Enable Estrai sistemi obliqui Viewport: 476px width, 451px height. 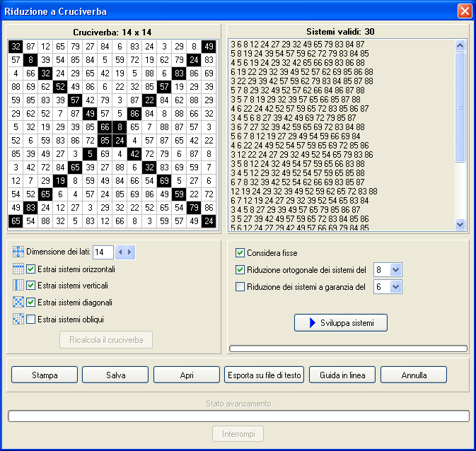point(30,320)
